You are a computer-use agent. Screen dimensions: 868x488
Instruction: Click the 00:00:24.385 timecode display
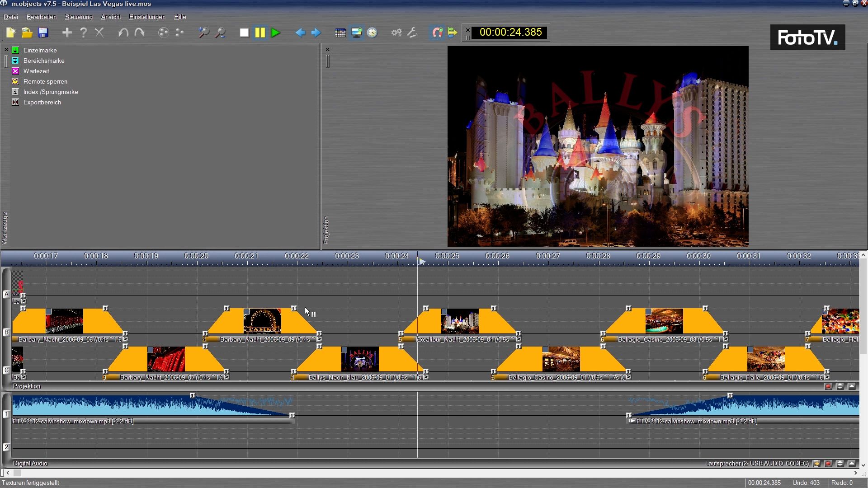(x=510, y=33)
